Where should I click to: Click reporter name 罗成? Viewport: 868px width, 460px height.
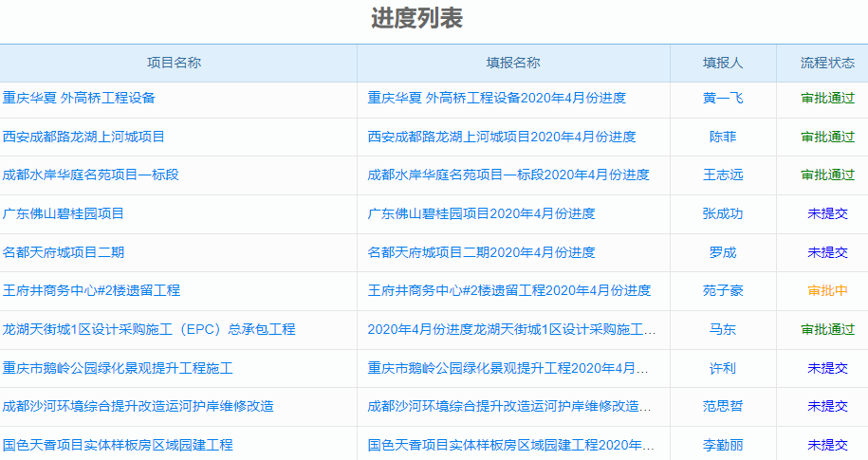coord(723,252)
